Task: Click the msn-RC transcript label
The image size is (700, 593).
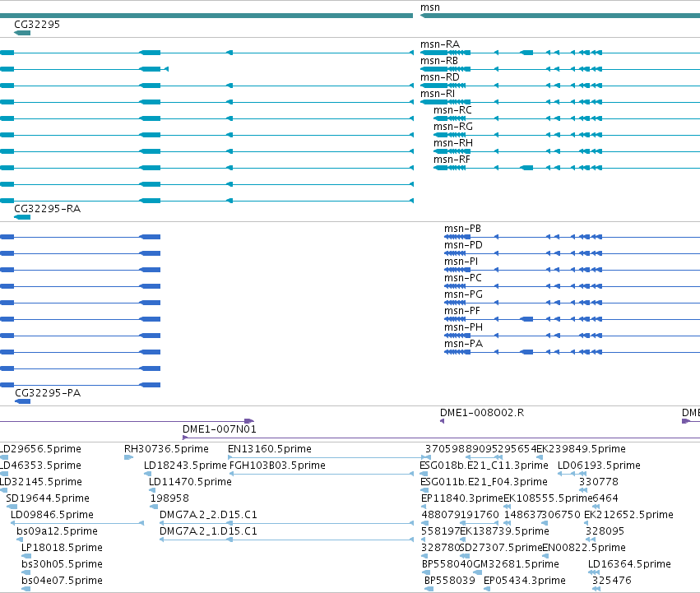Action: point(452,110)
